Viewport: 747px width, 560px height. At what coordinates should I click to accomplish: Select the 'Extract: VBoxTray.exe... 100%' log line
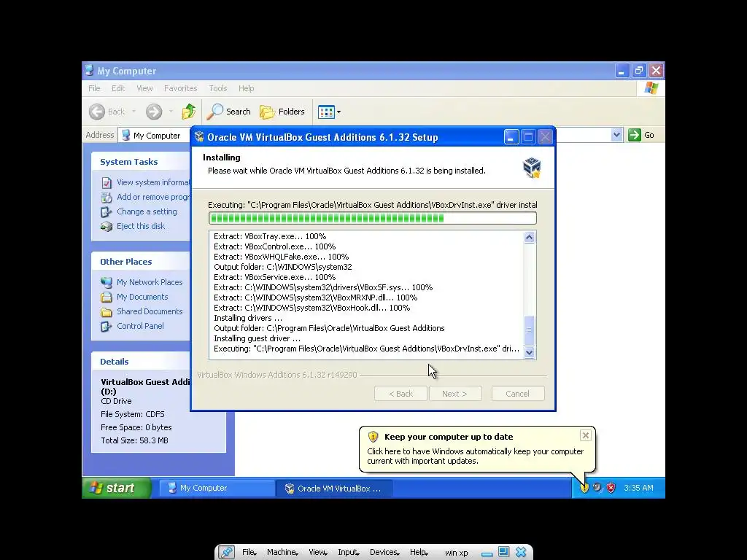tap(270, 236)
